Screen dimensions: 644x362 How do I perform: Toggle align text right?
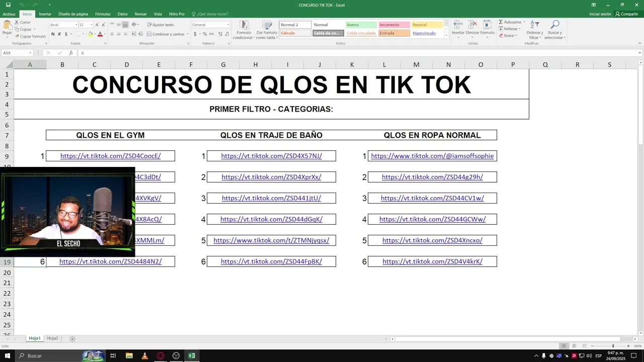pyautogui.click(x=125, y=34)
